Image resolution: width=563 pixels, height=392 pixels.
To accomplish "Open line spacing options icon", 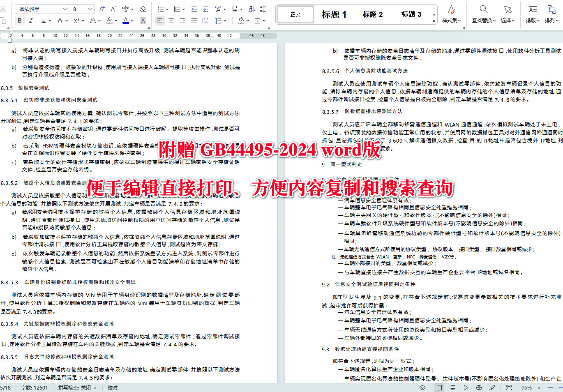I will pos(218,20).
